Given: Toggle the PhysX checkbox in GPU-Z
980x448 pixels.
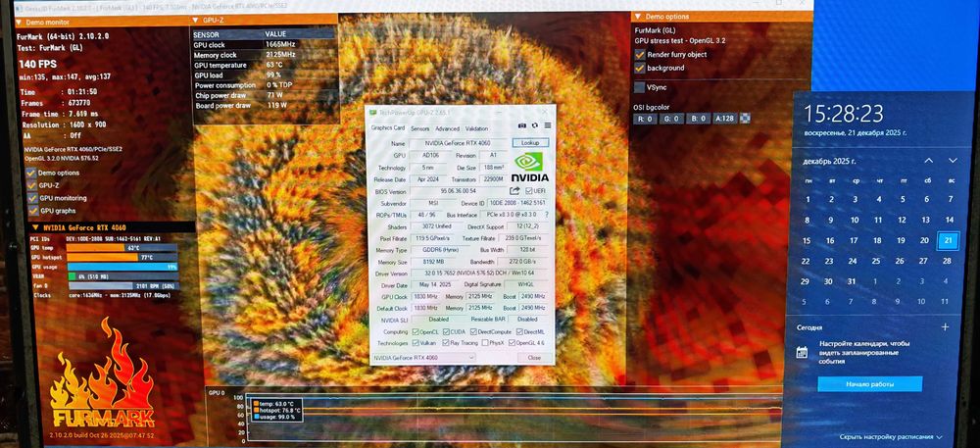Looking at the screenshot, I should pos(484,343).
